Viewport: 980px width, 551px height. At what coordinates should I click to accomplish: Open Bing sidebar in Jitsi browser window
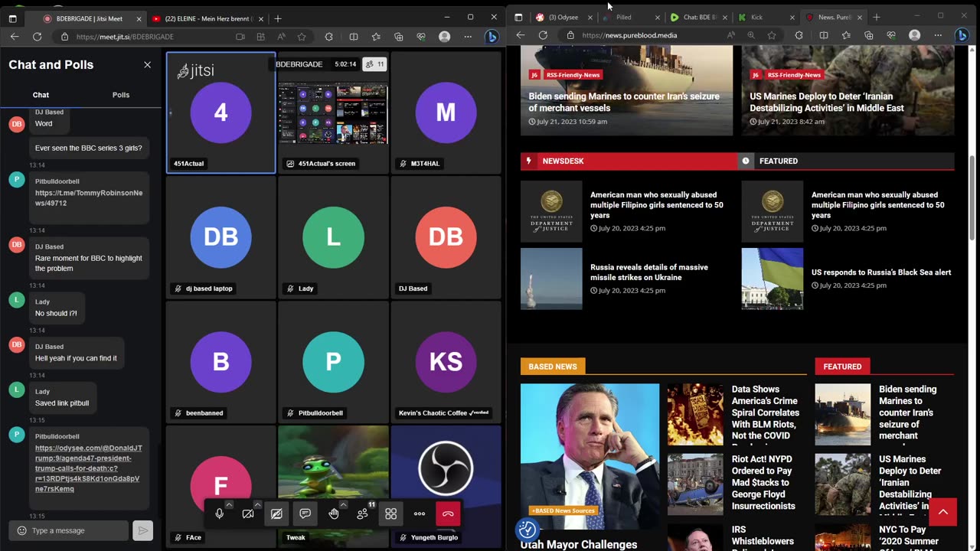coord(492,36)
